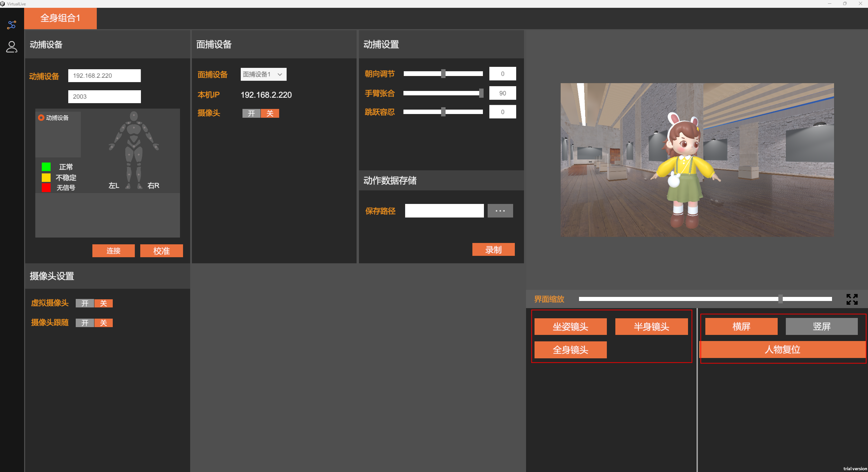Expand the 面捕设备1 dropdown

tap(264, 74)
